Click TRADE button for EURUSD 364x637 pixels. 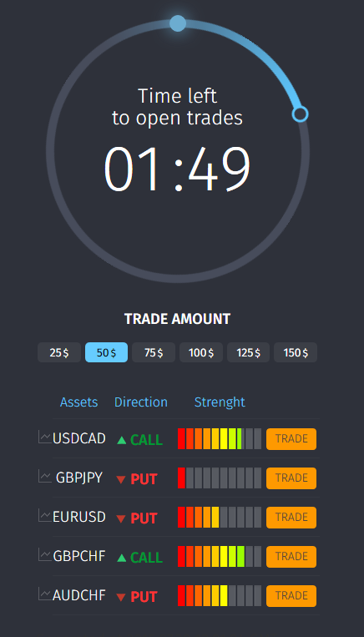(291, 517)
